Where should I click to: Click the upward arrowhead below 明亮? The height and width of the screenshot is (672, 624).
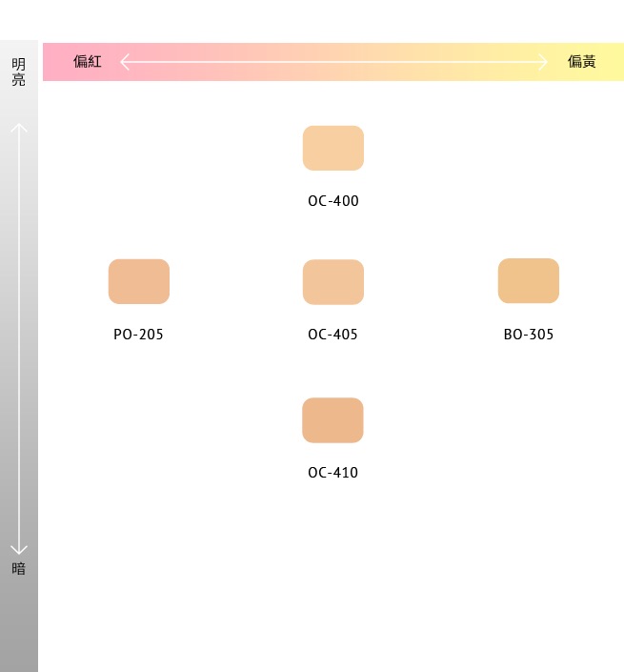coord(19,128)
